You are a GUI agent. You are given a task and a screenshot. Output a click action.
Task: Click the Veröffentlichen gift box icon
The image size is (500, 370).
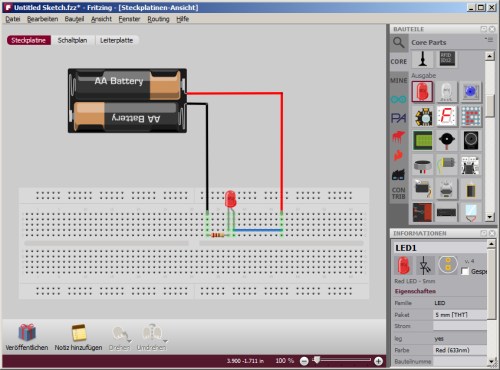click(x=27, y=332)
